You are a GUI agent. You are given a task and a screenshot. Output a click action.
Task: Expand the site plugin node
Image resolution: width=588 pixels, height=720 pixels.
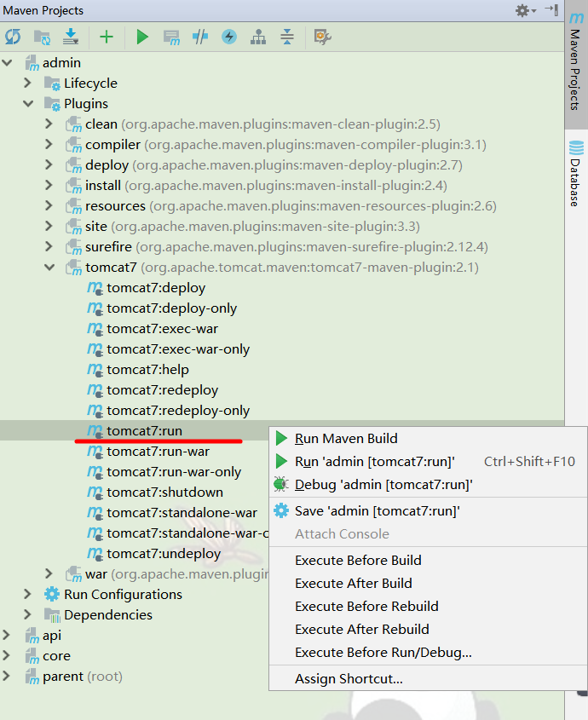coord(49,227)
